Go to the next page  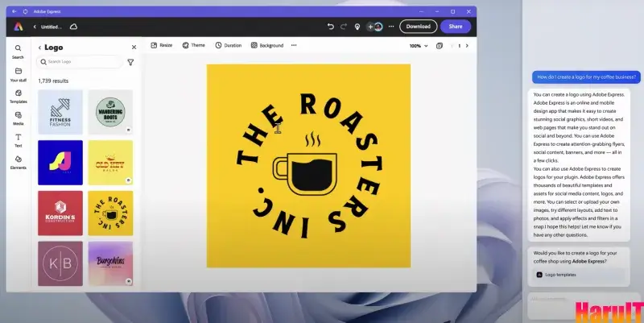click(467, 46)
